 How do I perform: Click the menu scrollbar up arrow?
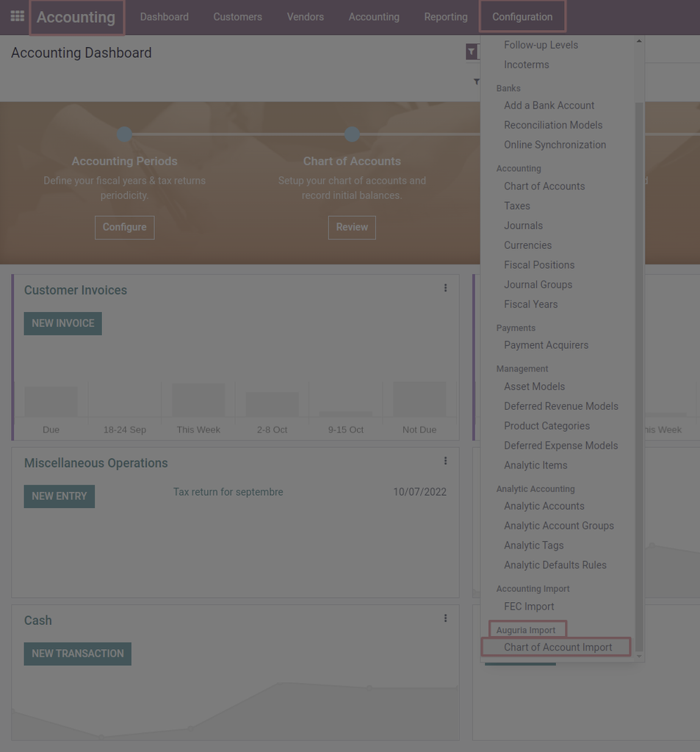click(x=639, y=41)
